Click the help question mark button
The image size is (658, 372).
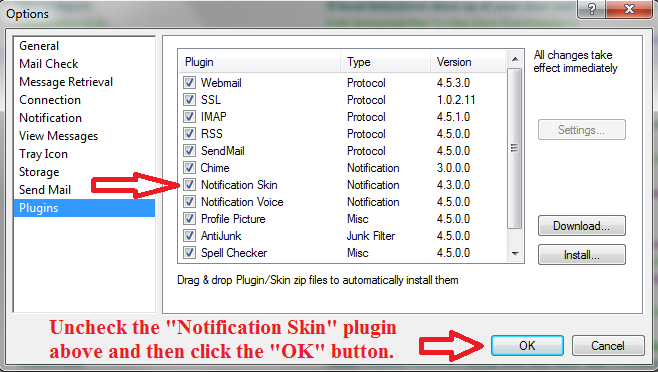point(591,9)
